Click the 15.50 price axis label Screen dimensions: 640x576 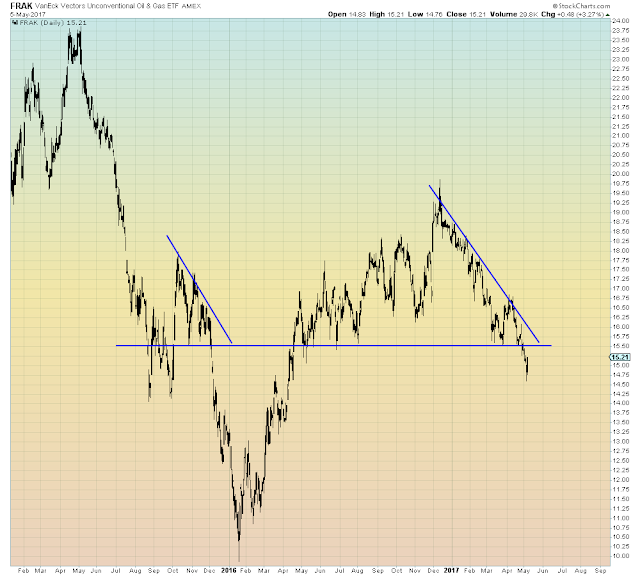pyautogui.click(x=621, y=346)
